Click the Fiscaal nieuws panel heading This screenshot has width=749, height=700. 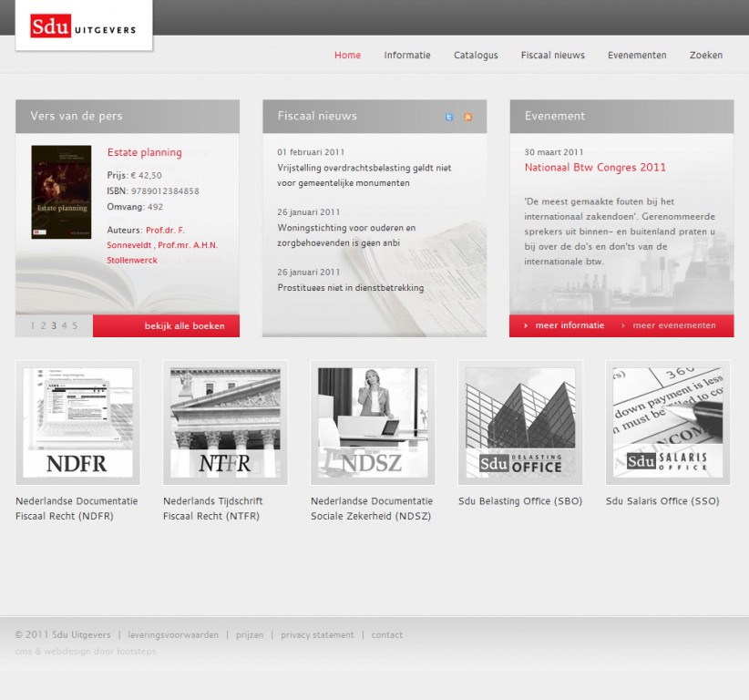tap(317, 116)
